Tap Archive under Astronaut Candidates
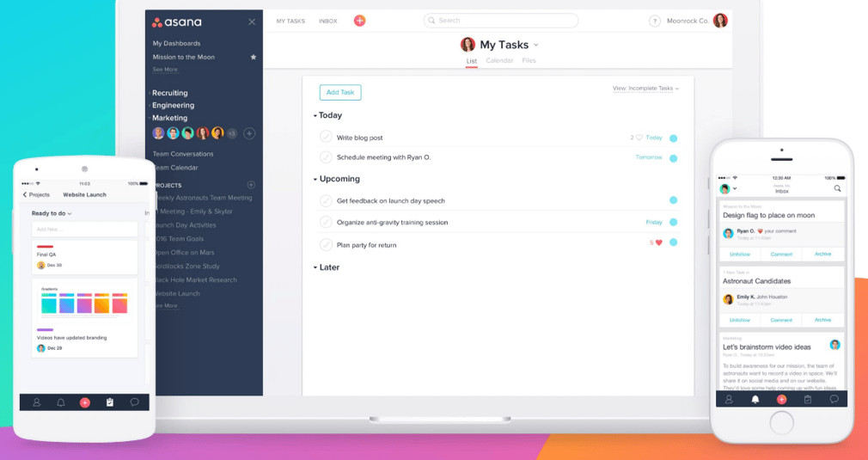This screenshot has width=868, height=460. tap(822, 320)
